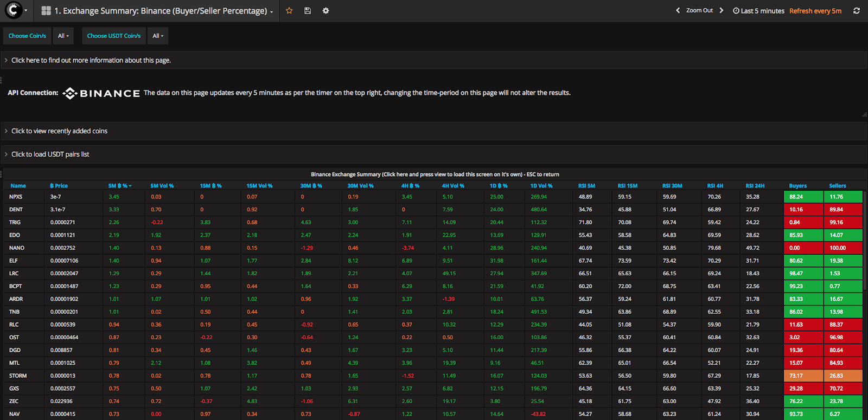Click the Zoom Out button
Screen dimensions: 868x420
click(699, 10)
